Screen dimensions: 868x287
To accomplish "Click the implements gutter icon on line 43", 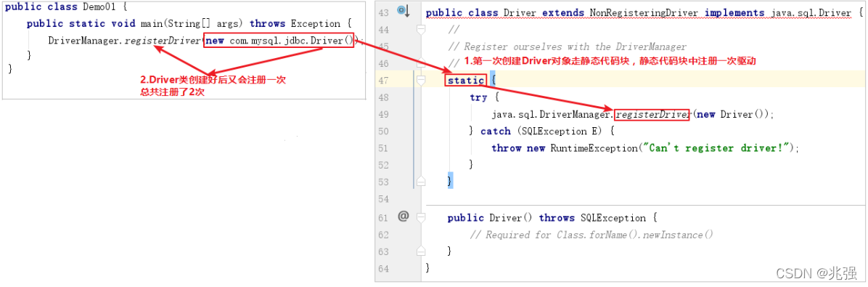I will tap(403, 12).
